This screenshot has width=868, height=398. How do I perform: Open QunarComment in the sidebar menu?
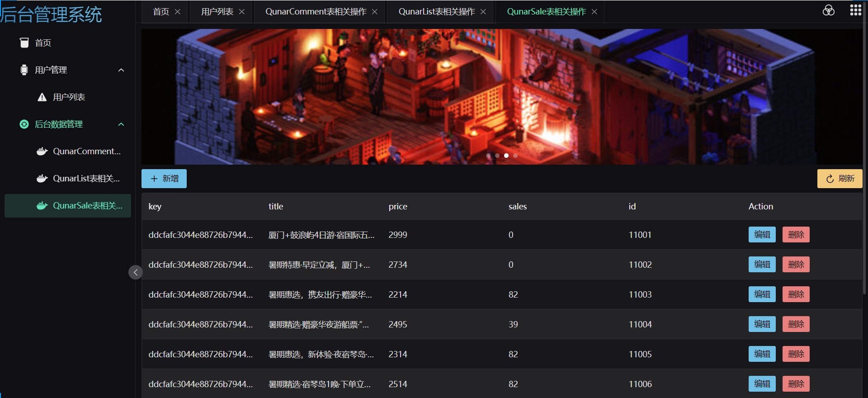[x=68, y=151]
